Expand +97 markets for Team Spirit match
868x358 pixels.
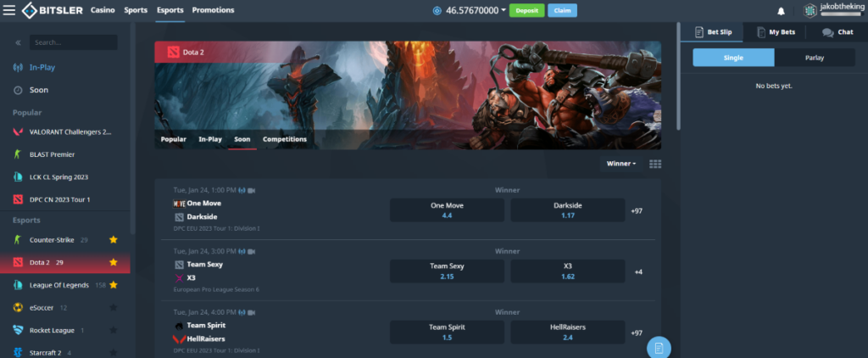click(637, 333)
